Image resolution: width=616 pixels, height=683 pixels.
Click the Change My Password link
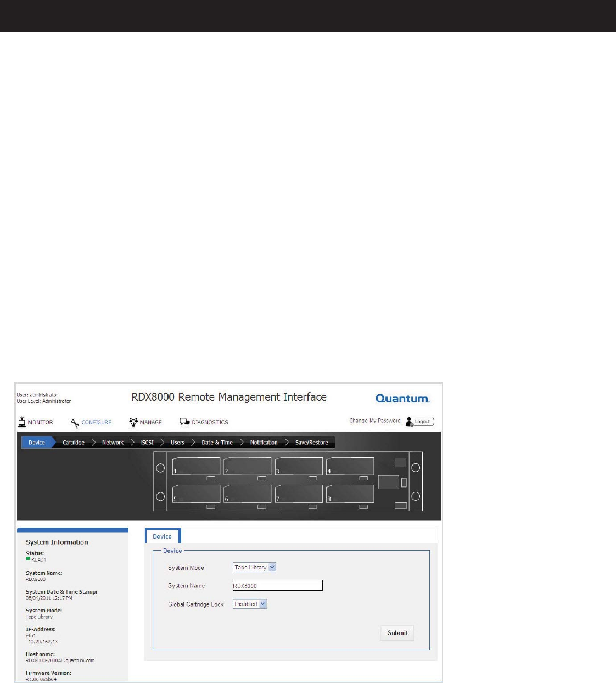tap(375, 421)
